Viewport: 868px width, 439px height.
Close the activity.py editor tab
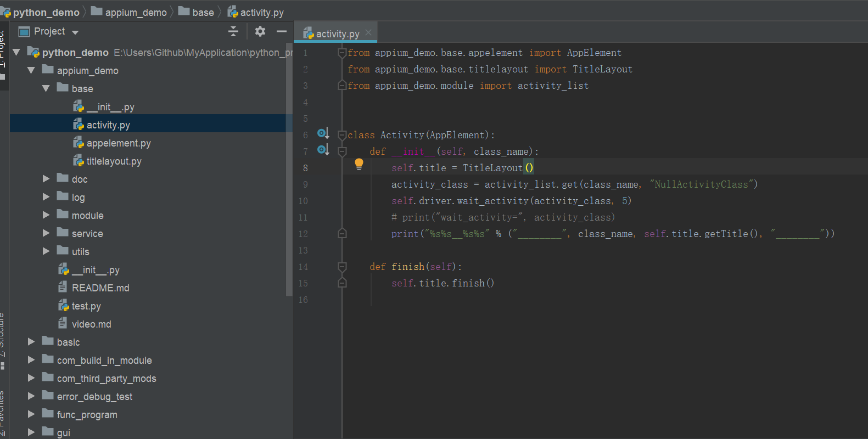(x=368, y=32)
